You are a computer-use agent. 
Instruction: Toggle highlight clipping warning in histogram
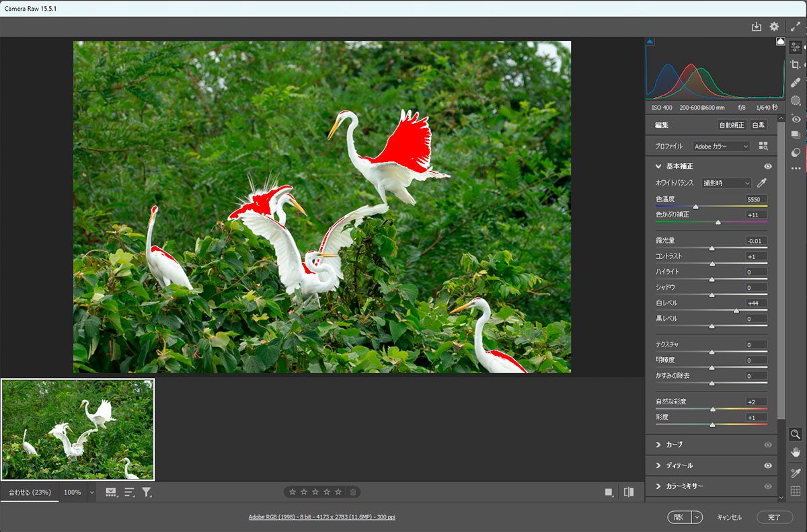(x=780, y=42)
